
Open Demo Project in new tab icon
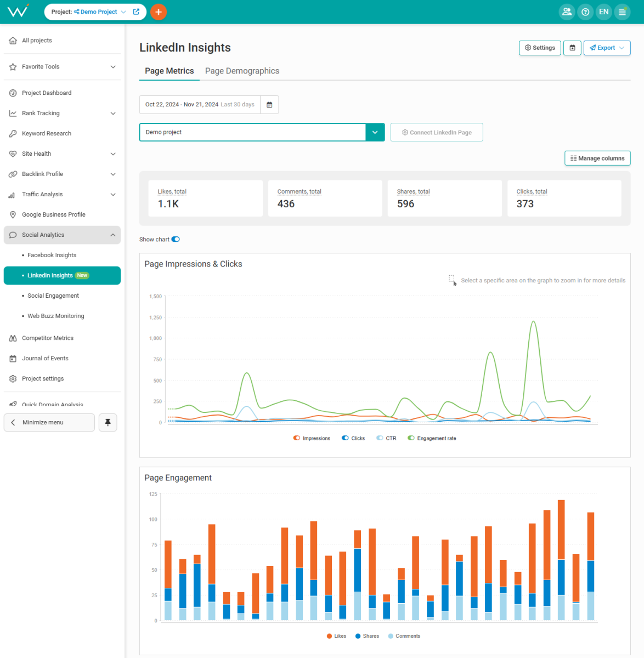[136, 12]
